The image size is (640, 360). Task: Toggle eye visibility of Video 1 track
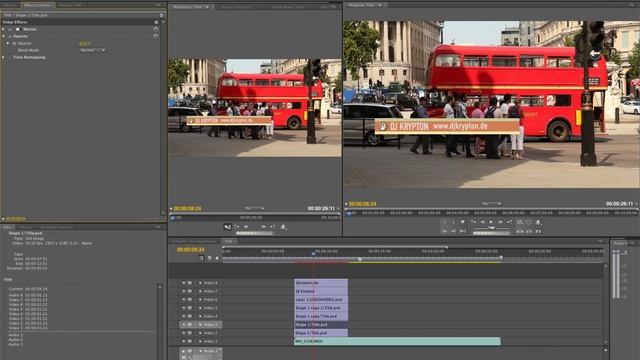pos(184,341)
